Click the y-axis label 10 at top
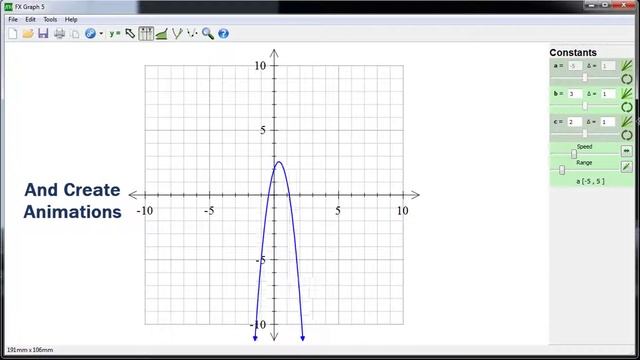 pos(260,65)
